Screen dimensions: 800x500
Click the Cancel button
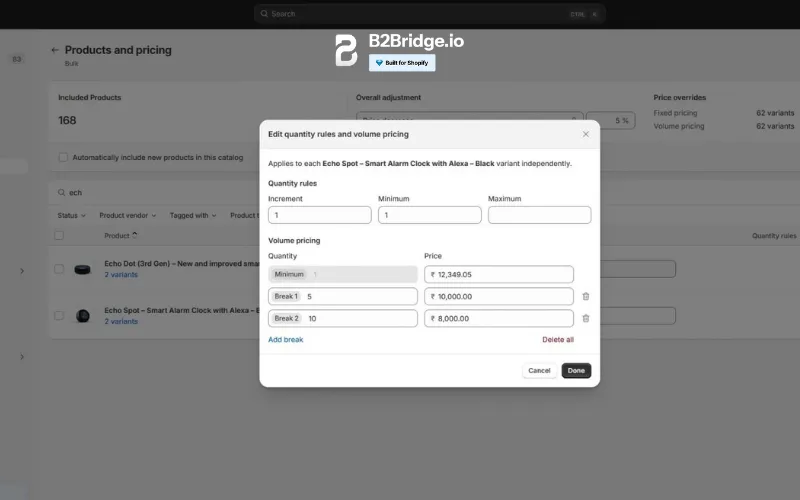tap(539, 370)
